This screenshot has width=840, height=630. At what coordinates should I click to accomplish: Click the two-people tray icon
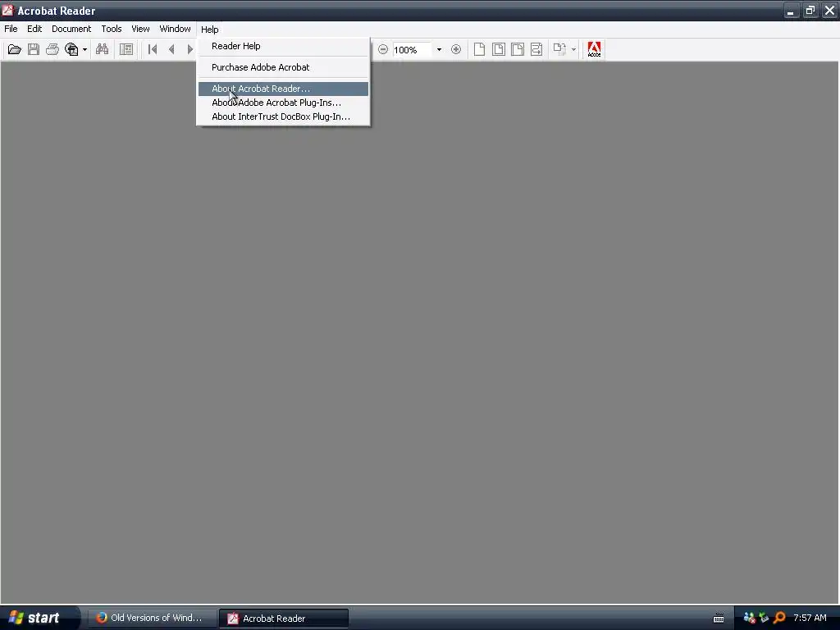pyautogui.click(x=750, y=619)
